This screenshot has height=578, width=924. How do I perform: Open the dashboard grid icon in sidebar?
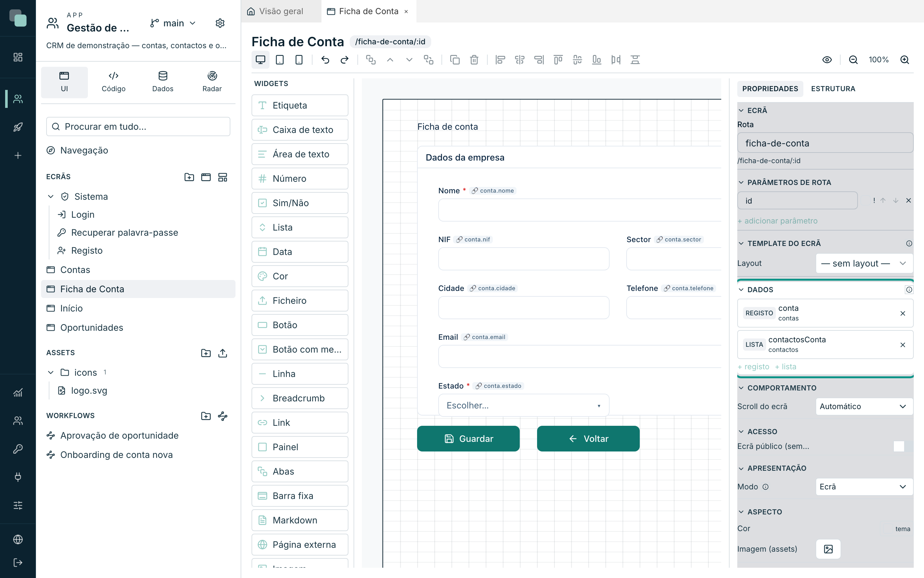[18, 57]
